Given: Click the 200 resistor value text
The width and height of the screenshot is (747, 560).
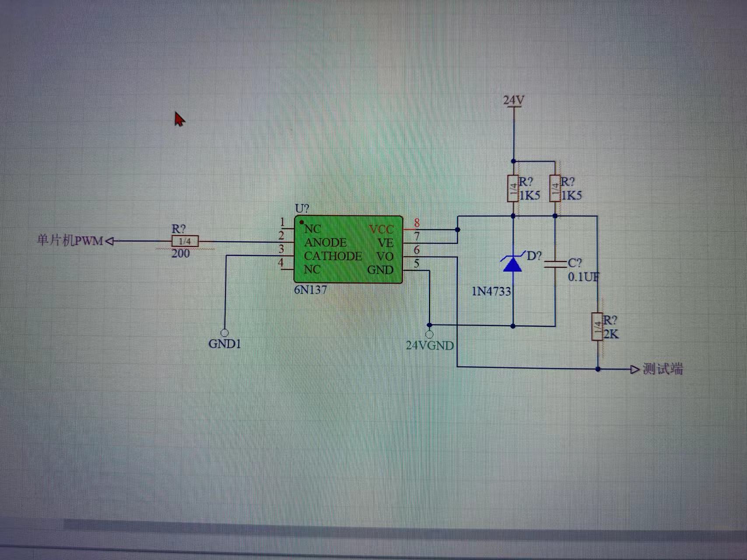Looking at the screenshot, I should pos(180,254).
